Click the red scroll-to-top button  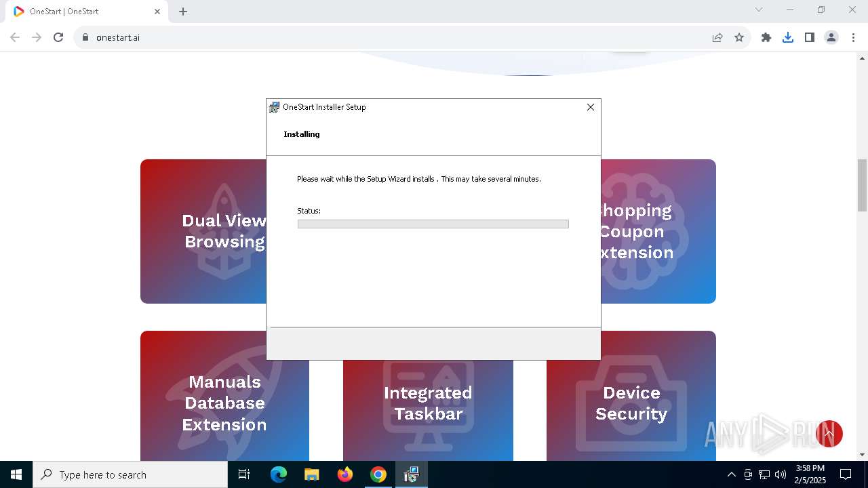point(829,434)
